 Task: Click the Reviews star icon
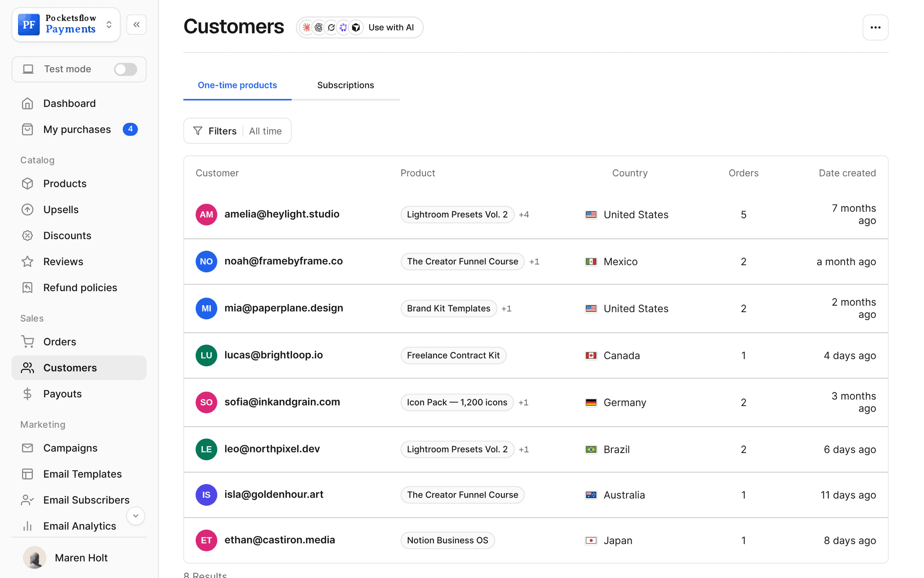[x=28, y=261]
